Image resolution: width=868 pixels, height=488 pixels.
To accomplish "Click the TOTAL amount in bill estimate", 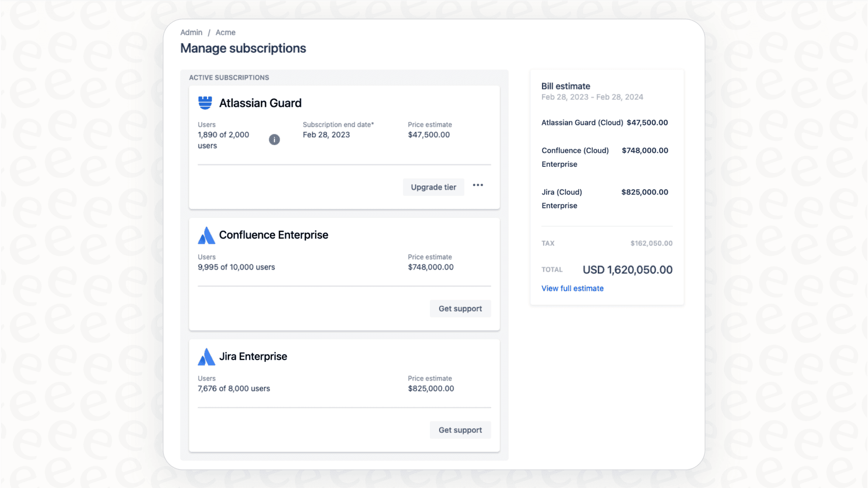I will pyautogui.click(x=627, y=269).
